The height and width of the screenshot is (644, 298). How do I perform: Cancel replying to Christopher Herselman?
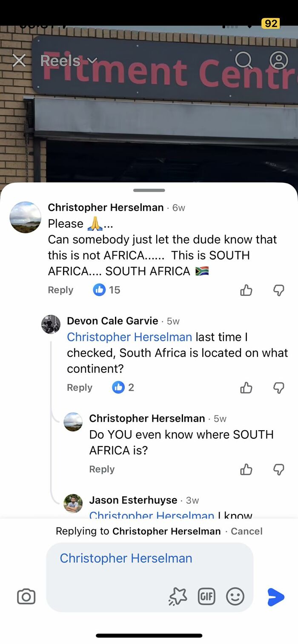pyautogui.click(x=246, y=531)
